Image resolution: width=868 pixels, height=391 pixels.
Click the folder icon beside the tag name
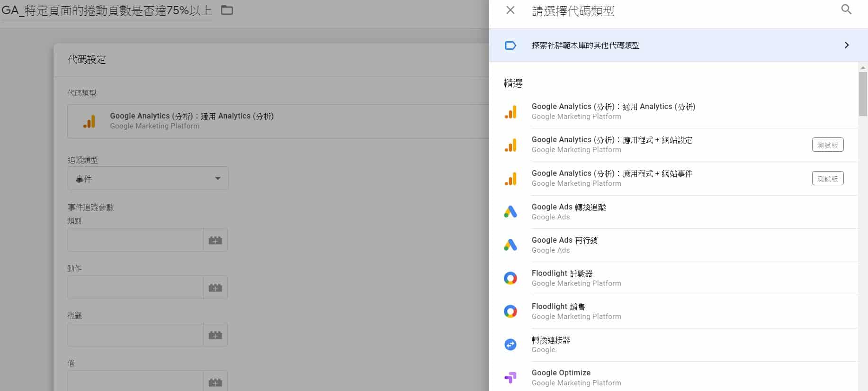[x=227, y=10]
